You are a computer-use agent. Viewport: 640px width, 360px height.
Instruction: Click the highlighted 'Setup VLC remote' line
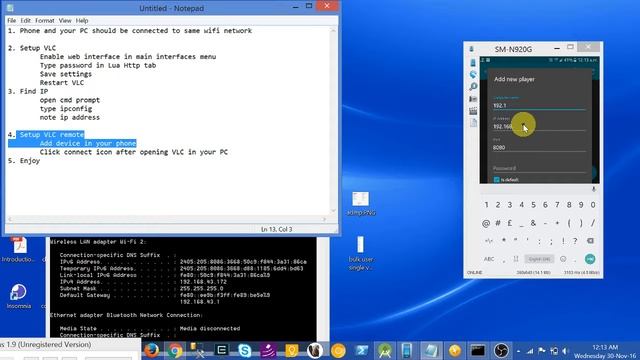[52, 135]
